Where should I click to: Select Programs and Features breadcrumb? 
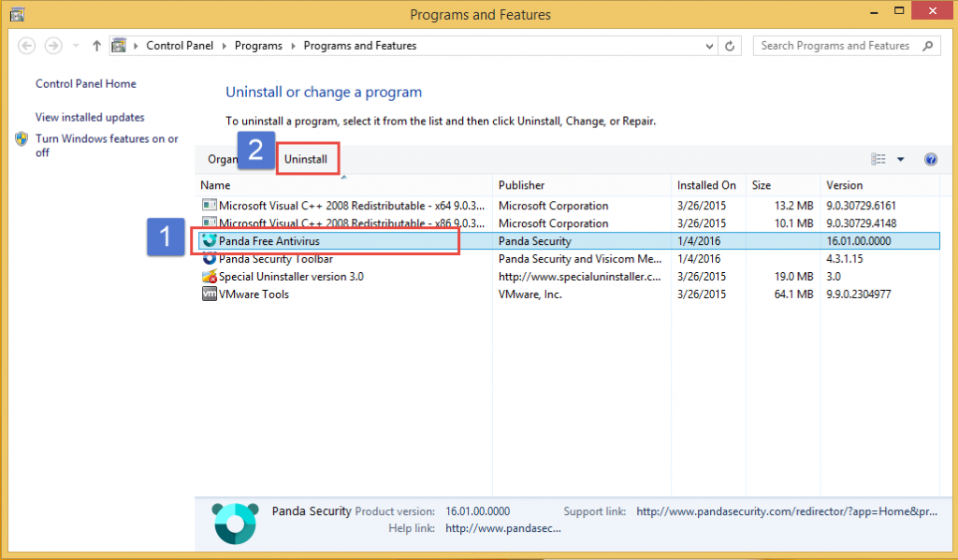(x=360, y=46)
